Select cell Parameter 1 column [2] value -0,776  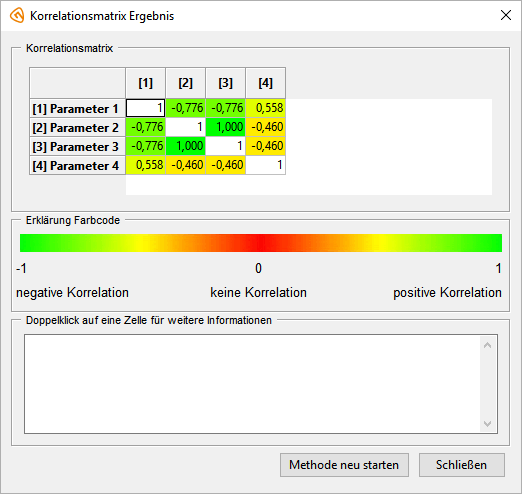[186, 108]
